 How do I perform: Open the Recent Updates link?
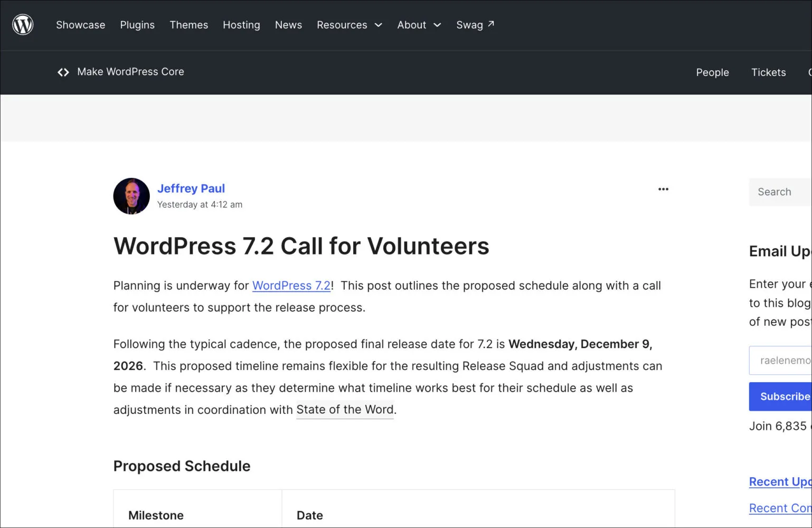tap(780, 482)
